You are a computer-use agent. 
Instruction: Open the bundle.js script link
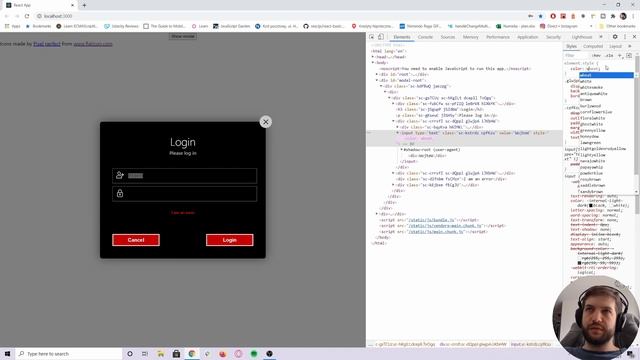(x=431, y=220)
